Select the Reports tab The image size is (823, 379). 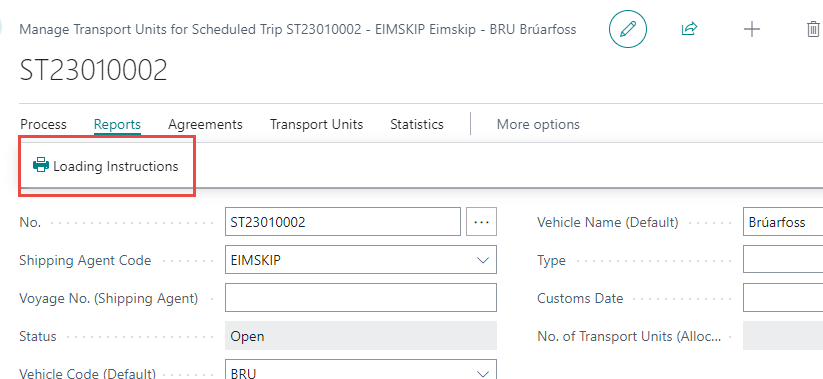[117, 124]
